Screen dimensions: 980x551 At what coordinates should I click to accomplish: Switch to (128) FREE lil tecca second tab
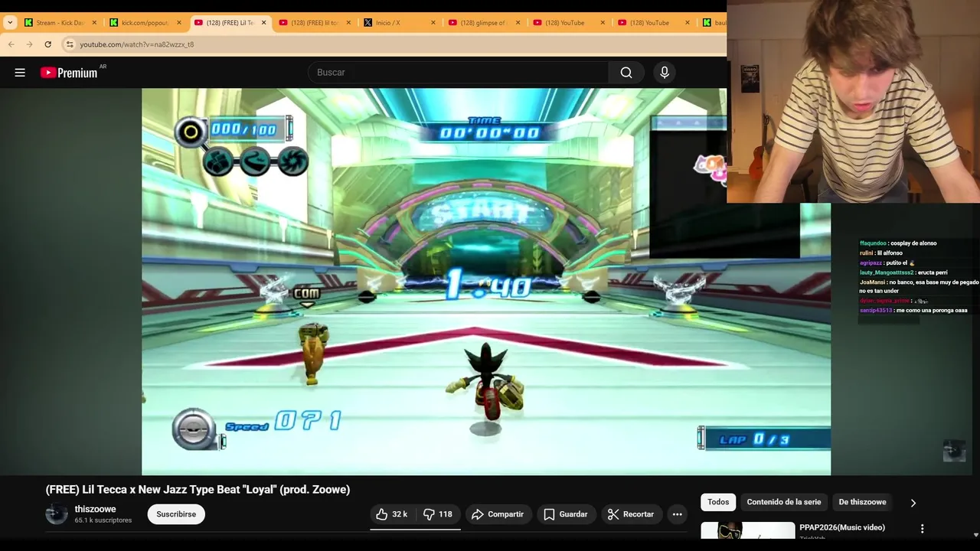[x=315, y=23]
